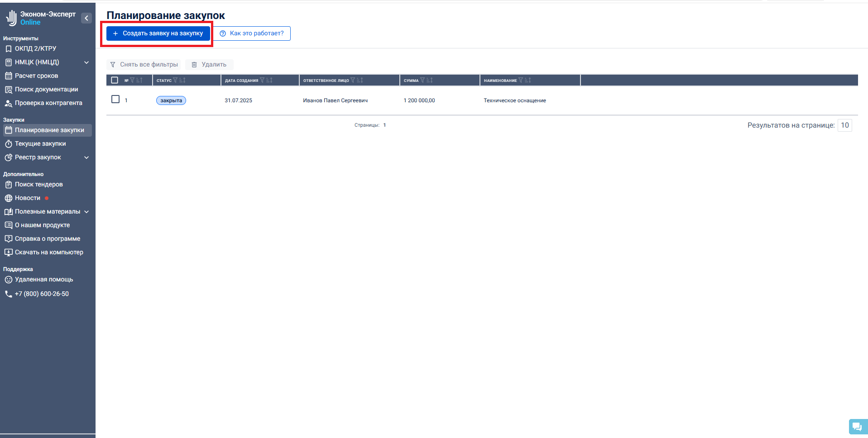Select Планирование закупки in sidebar
The height and width of the screenshot is (438, 868).
[48, 130]
